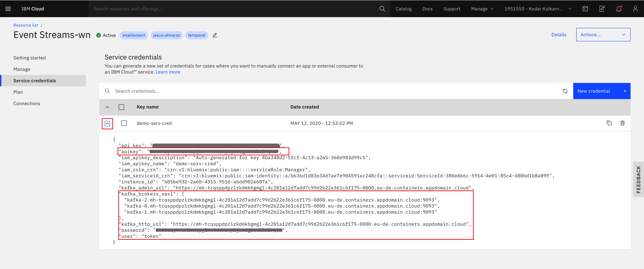Click the kafka-1 broker address line
This screenshot has height=269, width=644.
[281, 212]
